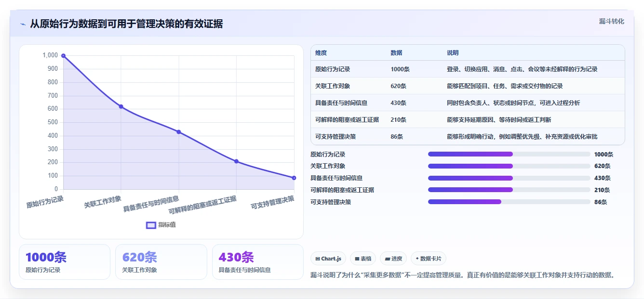
Task: Click the 430条 cell in the table
Action: tap(399, 103)
